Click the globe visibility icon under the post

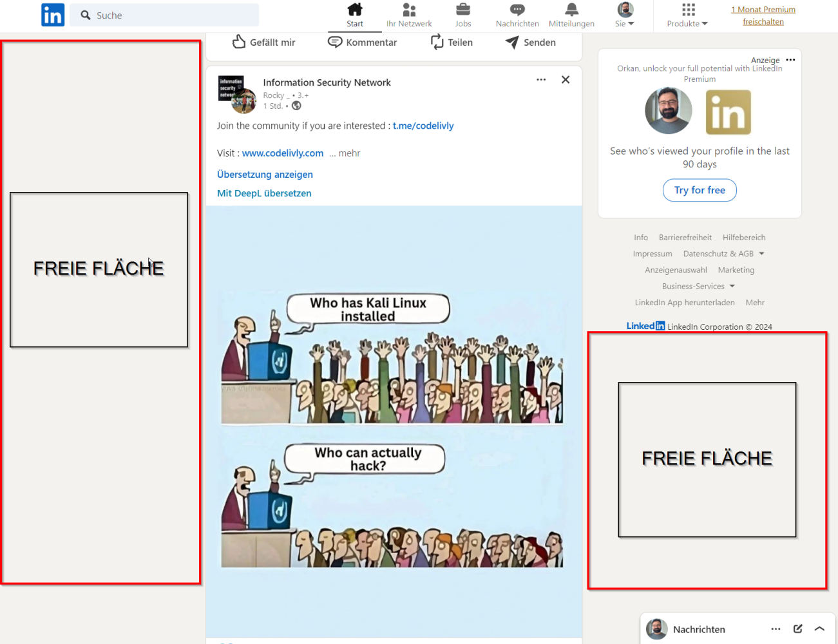(x=296, y=106)
